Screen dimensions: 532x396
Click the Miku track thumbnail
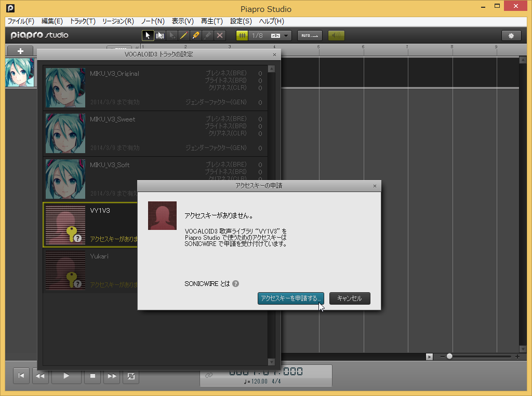tap(20, 73)
